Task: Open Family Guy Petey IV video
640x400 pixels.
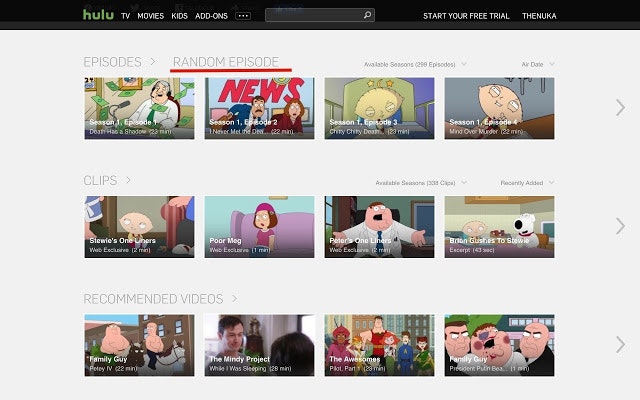Action: click(x=139, y=345)
